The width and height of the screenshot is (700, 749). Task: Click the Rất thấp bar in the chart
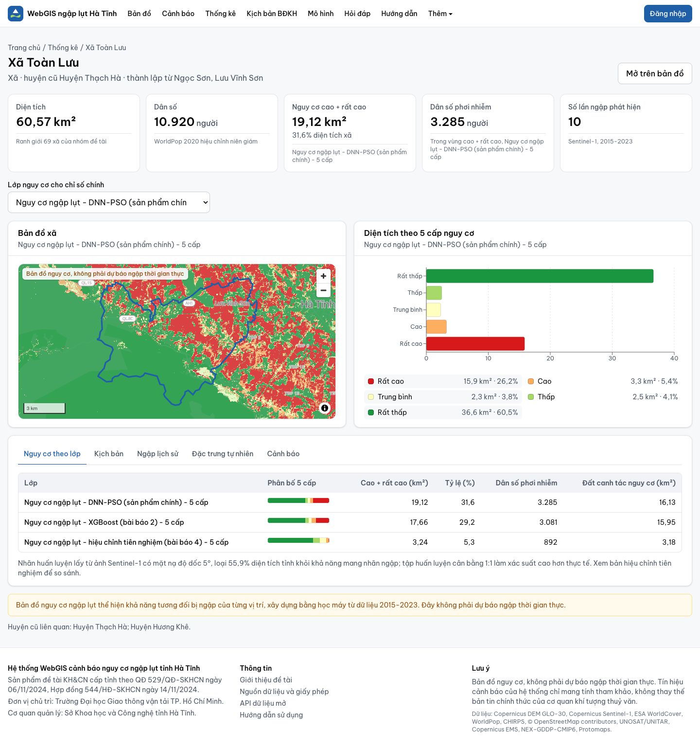(540, 276)
